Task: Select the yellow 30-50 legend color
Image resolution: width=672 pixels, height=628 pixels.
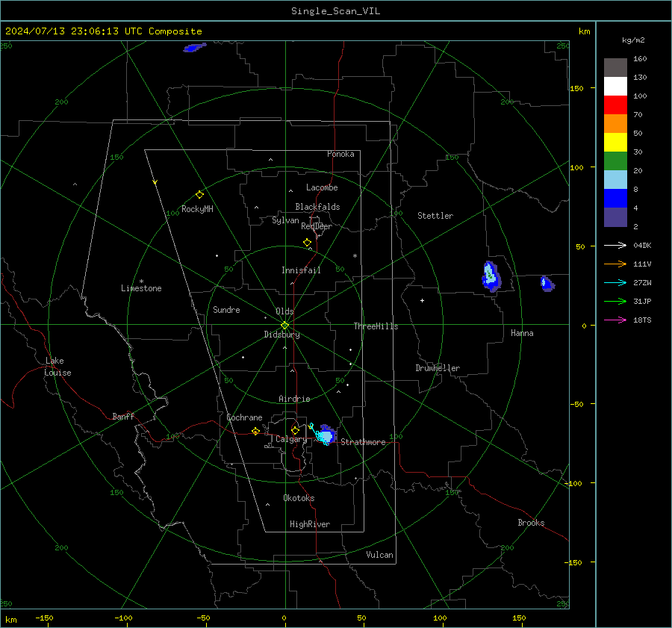Action: coord(615,143)
